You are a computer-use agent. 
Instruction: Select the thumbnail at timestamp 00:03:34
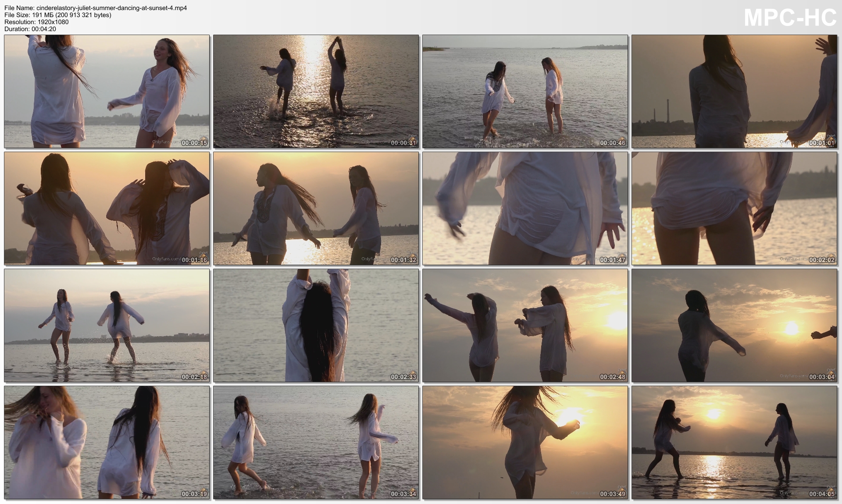316,443
